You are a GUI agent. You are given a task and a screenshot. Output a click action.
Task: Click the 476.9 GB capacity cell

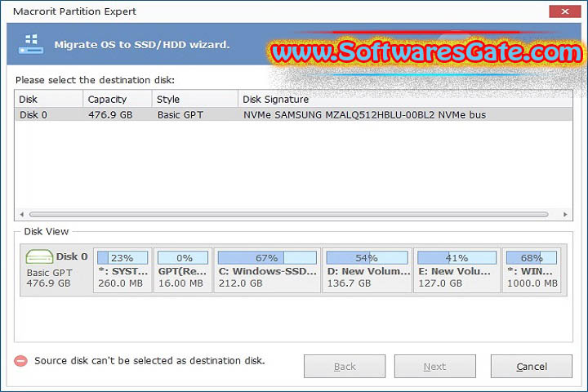coord(110,115)
